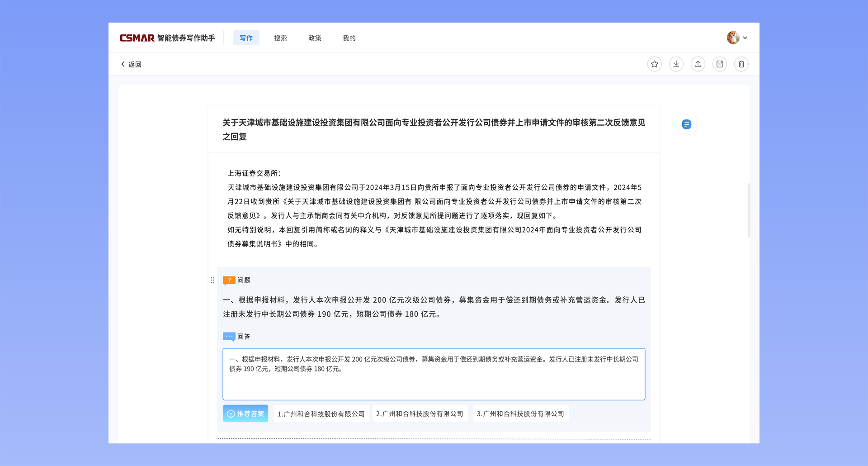Click the orange question mark icon

(x=229, y=281)
